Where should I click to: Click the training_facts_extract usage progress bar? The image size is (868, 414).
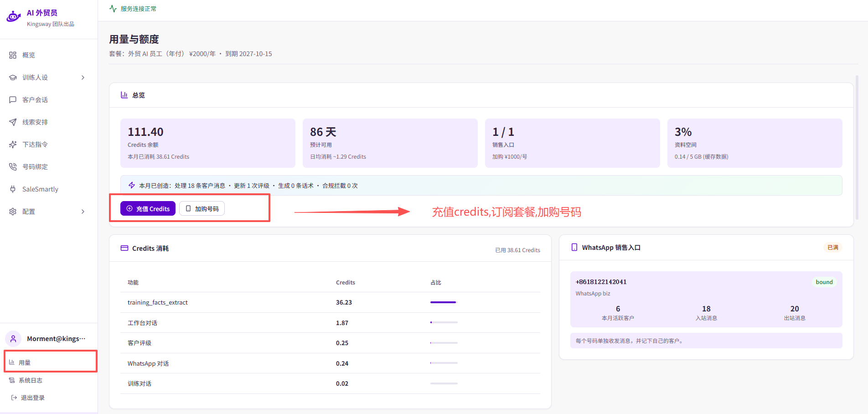pos(443,302)
